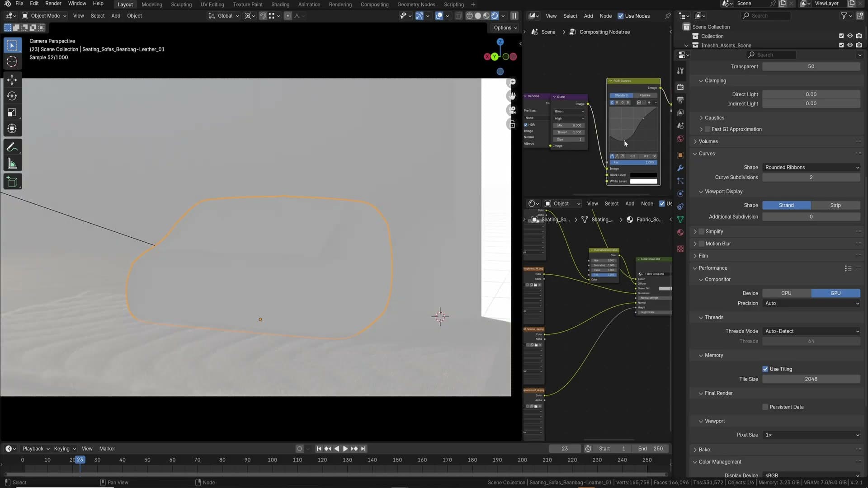868x488 pixels.
Task: Toggle Collection exclude checkbox in Outliner
Action: point(841,36)
